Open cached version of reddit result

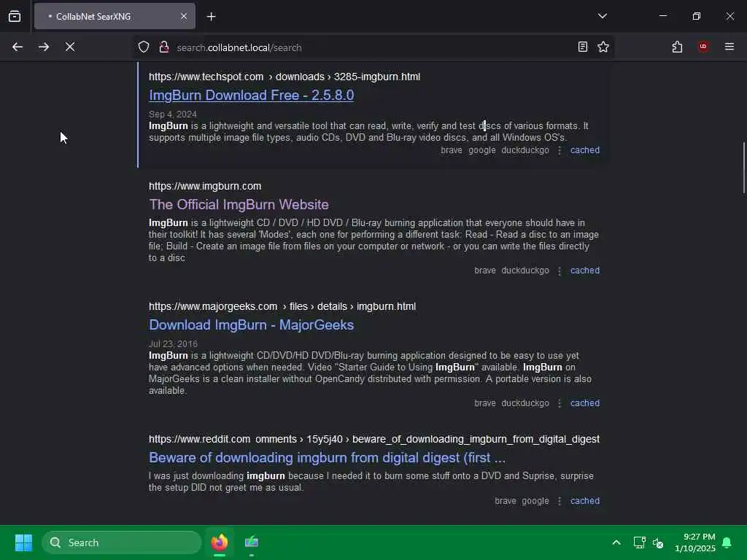(585, 501)
